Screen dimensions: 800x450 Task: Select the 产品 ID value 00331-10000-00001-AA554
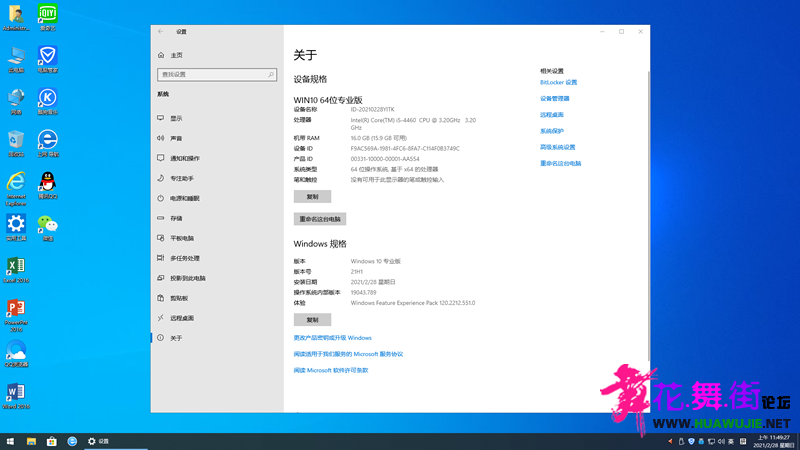[x=385, y=159]
